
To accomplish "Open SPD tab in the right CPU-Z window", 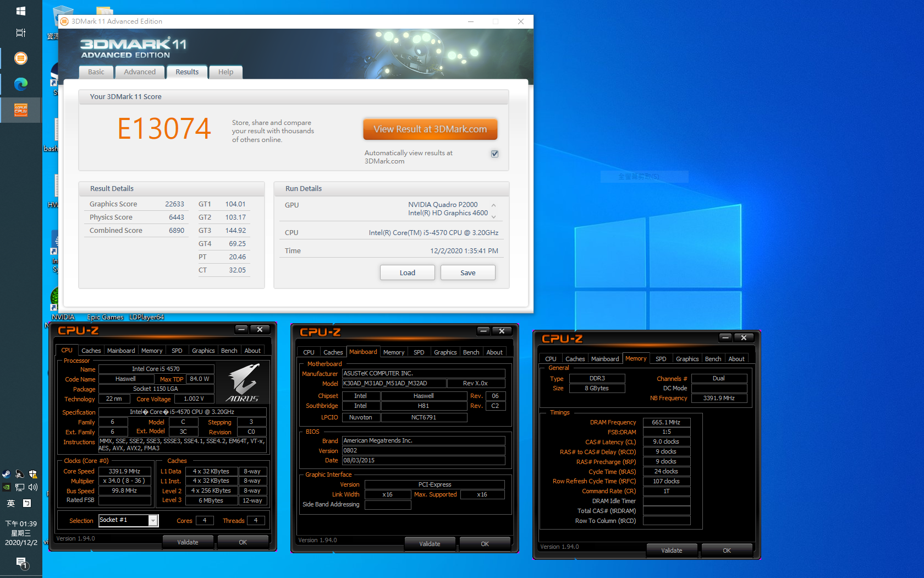I will pyautogui.click(x=661, y=359).
